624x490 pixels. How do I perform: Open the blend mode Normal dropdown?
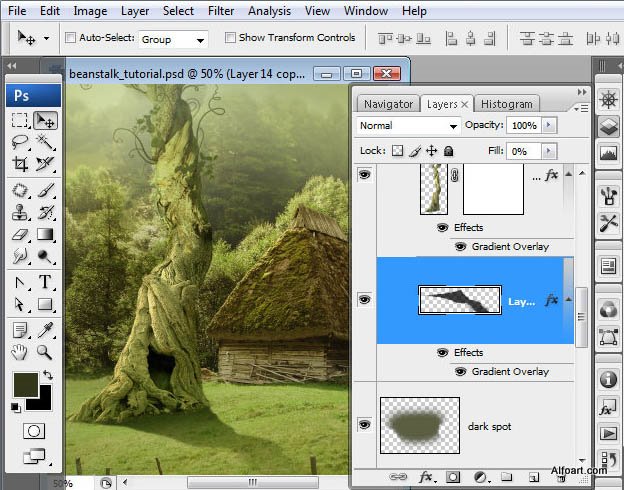[x=408, y=126]
